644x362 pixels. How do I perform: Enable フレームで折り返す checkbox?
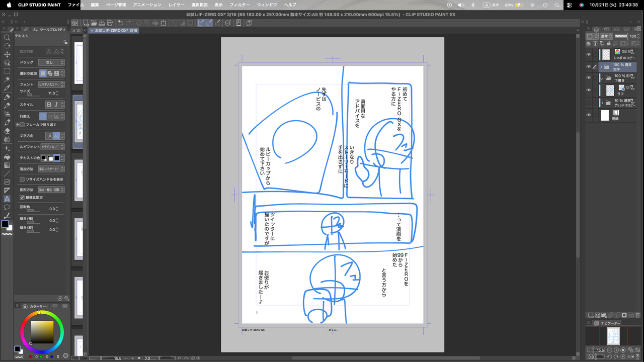[23, 125]
